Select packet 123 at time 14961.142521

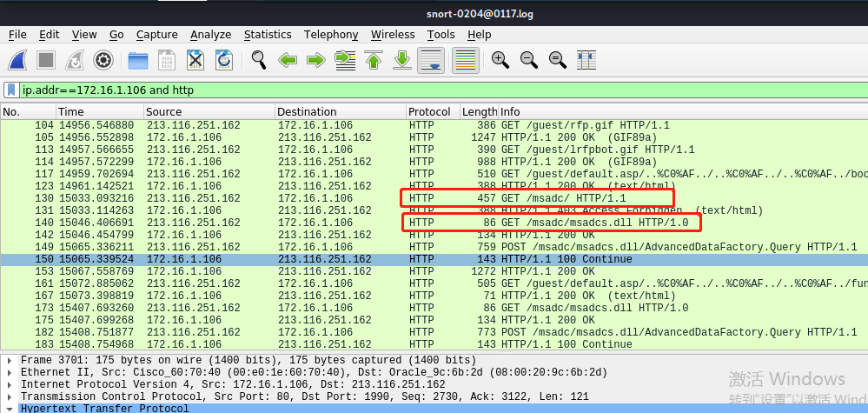coord(434,186)
